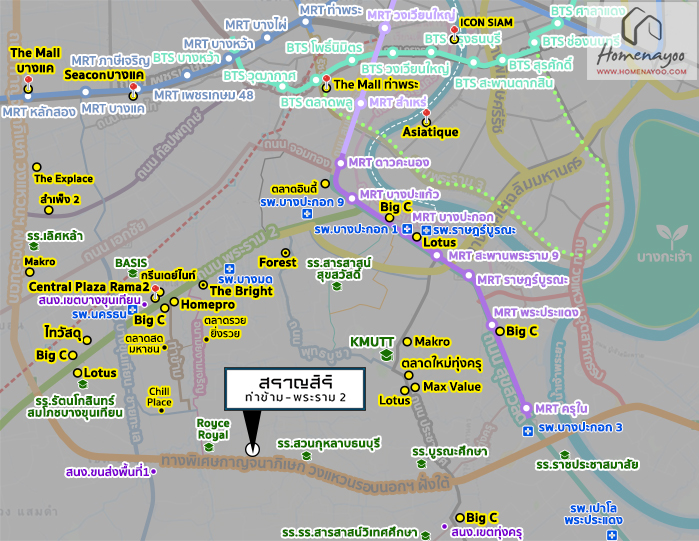Click the red pin above ICON SIAM
The width and height of the screenshot is (699, 541).
coord(454,31)
